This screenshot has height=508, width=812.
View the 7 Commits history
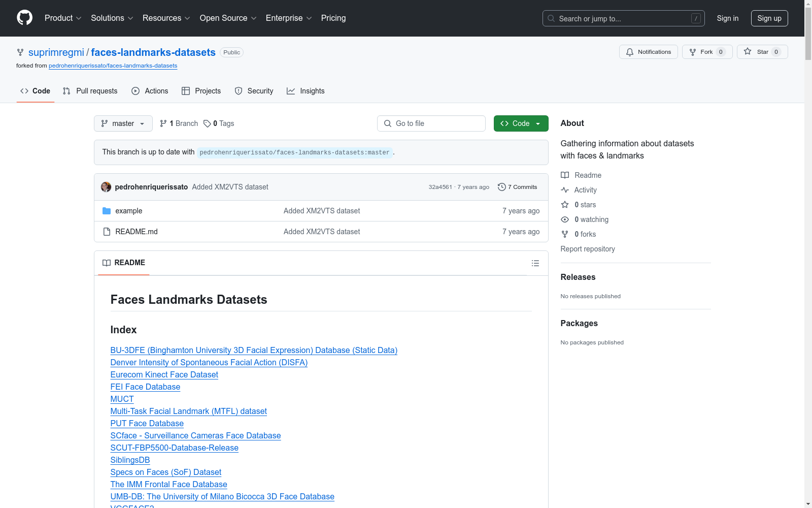518,187
